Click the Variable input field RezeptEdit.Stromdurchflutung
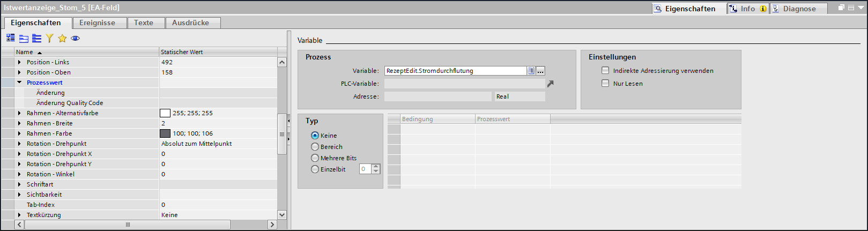This screenshot has height=231, width=868. [x=456, y=71]
